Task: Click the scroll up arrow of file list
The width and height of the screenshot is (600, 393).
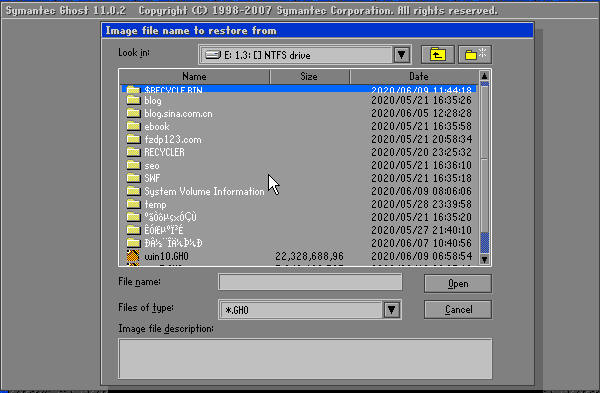Action: [x=484, y=75]
